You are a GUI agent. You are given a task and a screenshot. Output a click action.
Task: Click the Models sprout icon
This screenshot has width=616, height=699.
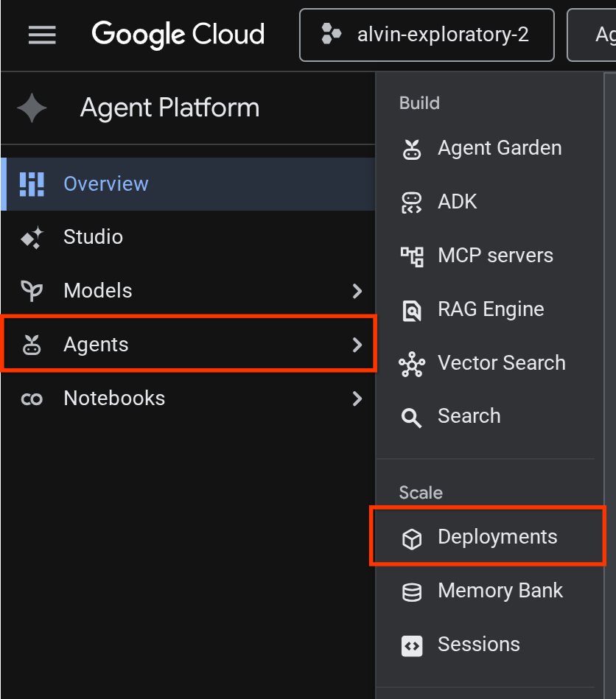click(32, 291)
